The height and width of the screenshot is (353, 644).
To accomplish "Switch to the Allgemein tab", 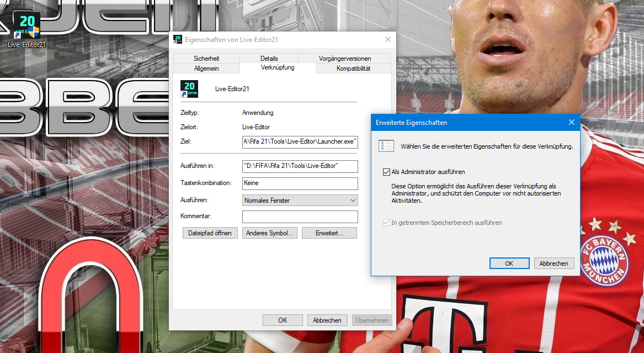I will pyautogui.click(x=206, y=68).
